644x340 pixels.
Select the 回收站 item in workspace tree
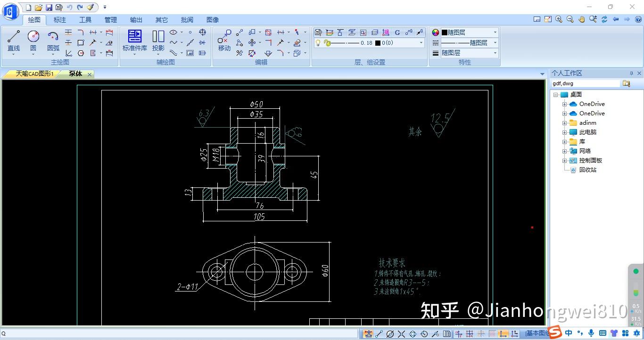(588, 170)
